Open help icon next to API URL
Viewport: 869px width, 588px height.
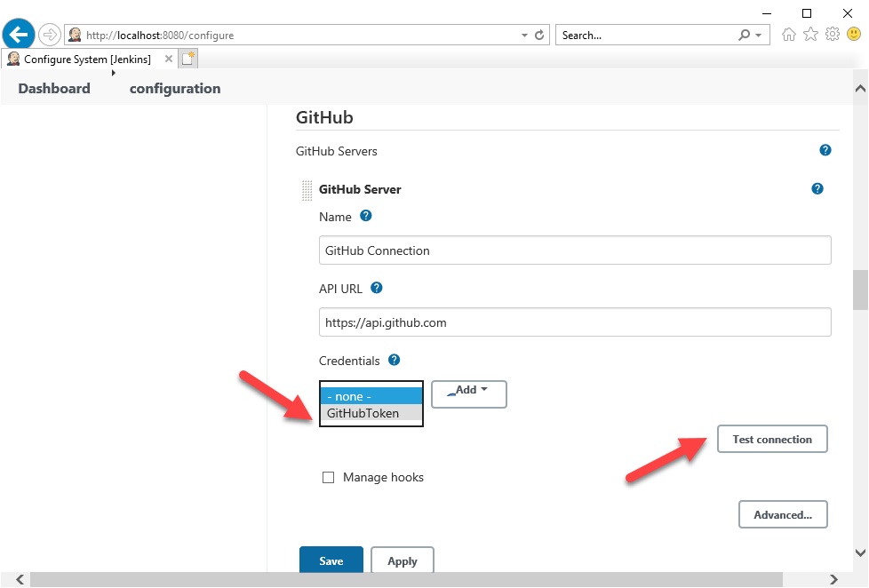click(x=377, y=288)
